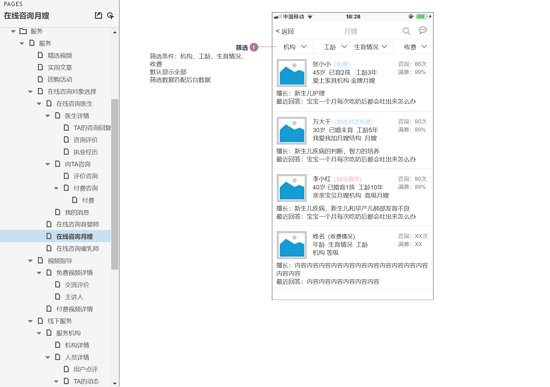The height and width of the screenshot is (387, 550).
Task: Select the 李小红 profile image placeholder
Action: pyautogui.click(x=292, y=188)
